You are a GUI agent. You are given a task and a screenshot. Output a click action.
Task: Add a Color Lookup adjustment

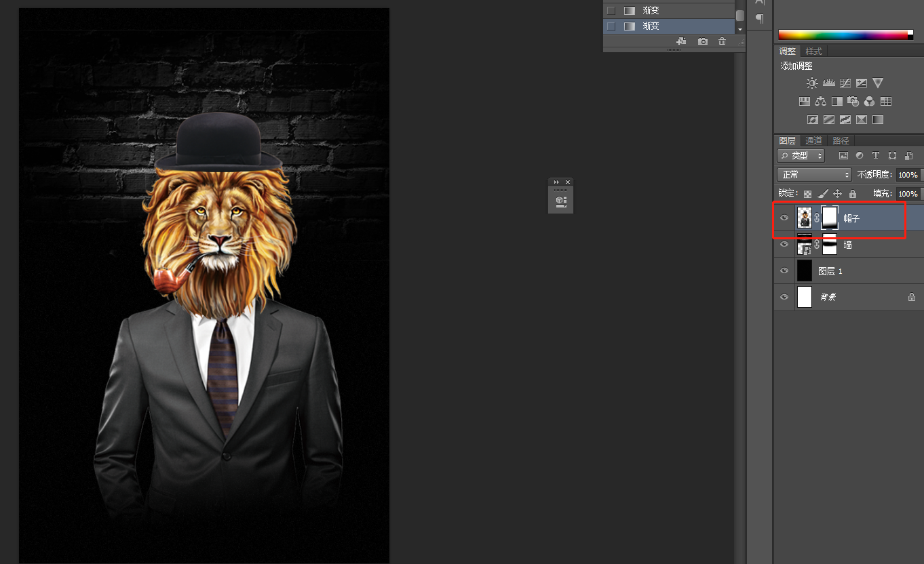tap(886, 102)
